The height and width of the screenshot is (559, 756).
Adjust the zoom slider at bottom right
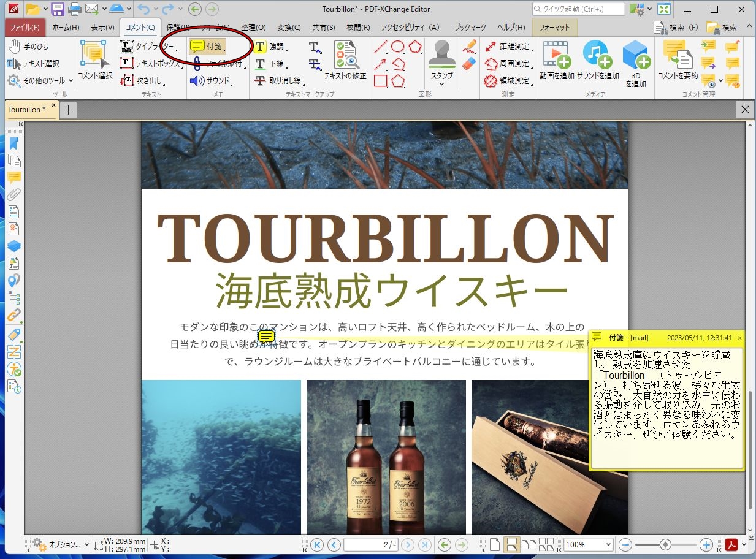(x=666, y=544)
